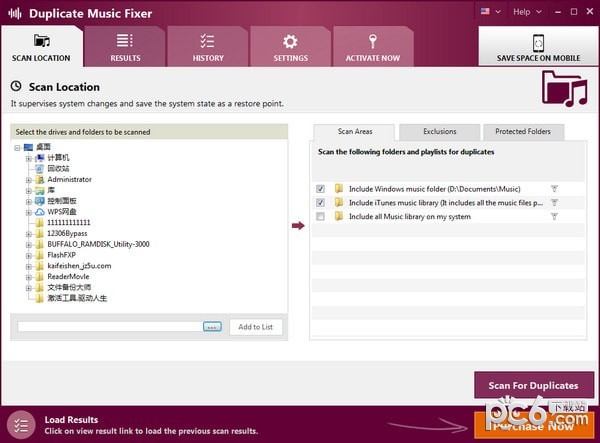Click the Activate Now tab
The width and height of the screenshot is (600, 443).
(373, 47)
